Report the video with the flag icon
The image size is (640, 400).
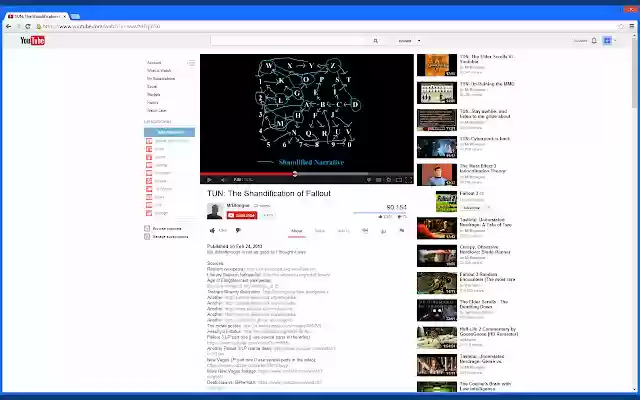(402, 231)
